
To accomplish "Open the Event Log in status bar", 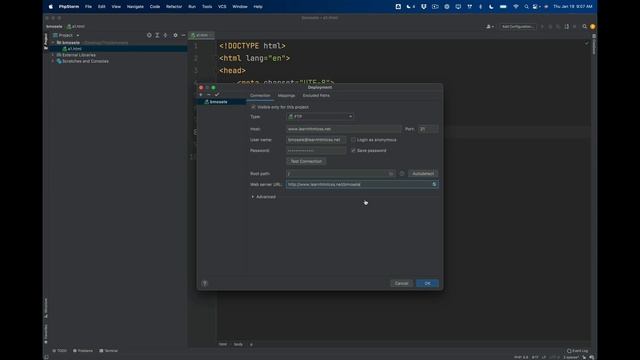I will tap(578, 351).
